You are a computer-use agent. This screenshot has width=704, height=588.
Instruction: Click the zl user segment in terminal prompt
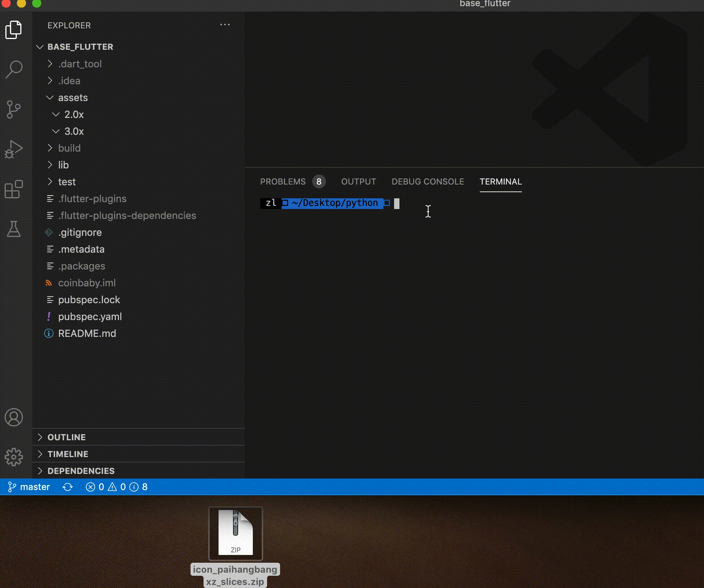tap(271, 203)
